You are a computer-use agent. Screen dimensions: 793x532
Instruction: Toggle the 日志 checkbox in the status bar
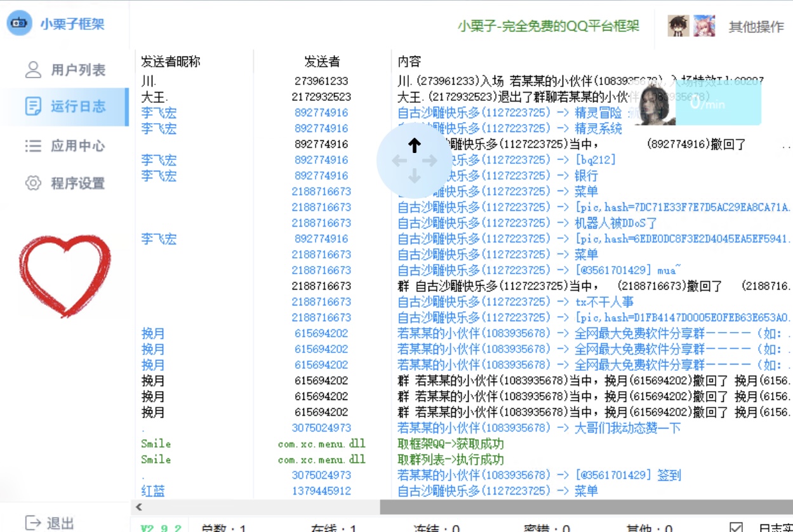[736, 528]
